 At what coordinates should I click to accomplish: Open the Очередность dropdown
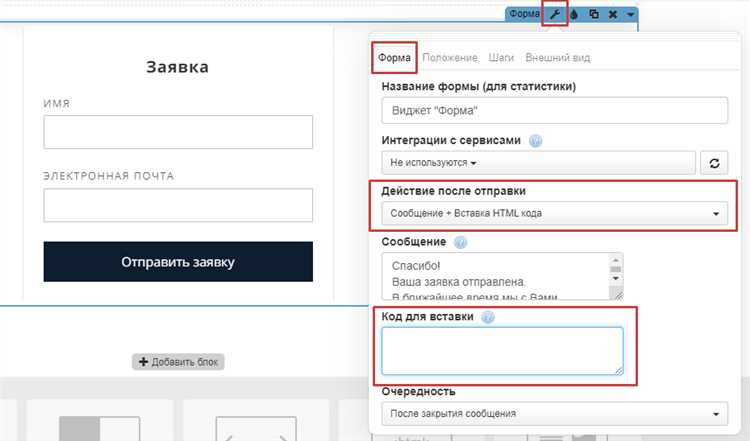tap(555, 414)
